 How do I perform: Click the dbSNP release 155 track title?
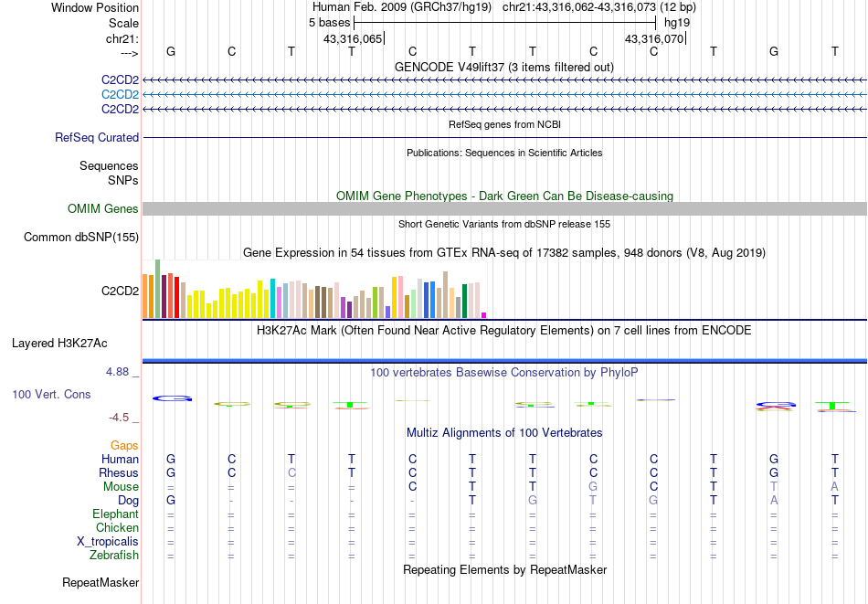[x=504, y=224]
